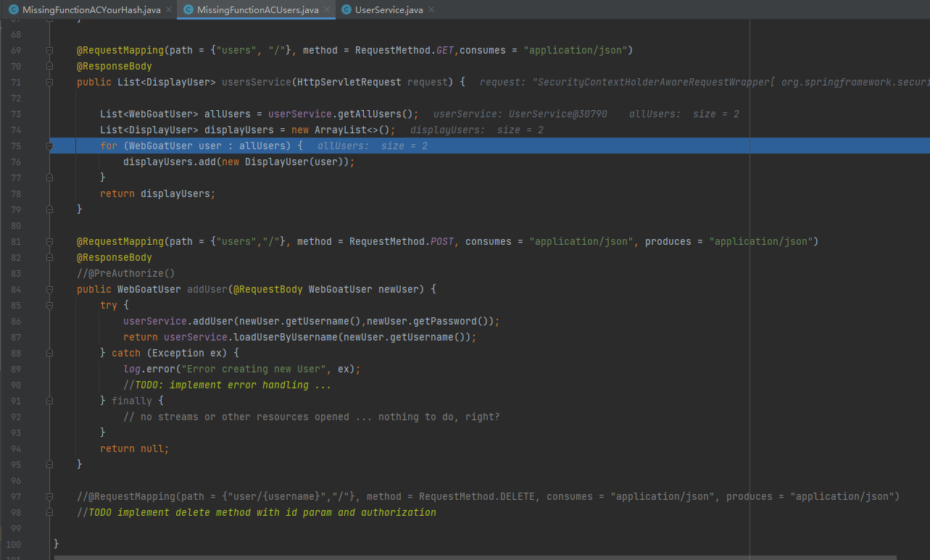The height and width of the screenshot is (560, 930).
Task: Click 'displayUsers.add' on line 76
Action: (170, 162)
